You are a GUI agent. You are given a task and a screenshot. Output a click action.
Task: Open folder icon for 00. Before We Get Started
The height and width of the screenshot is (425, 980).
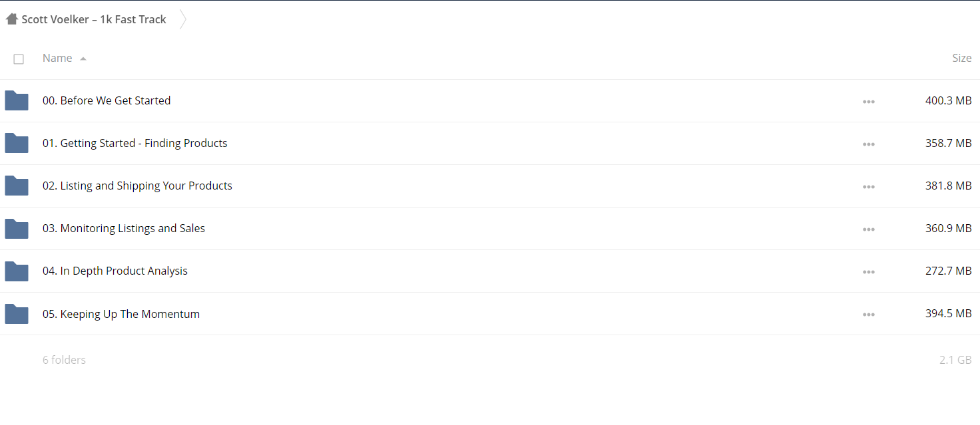17,100
